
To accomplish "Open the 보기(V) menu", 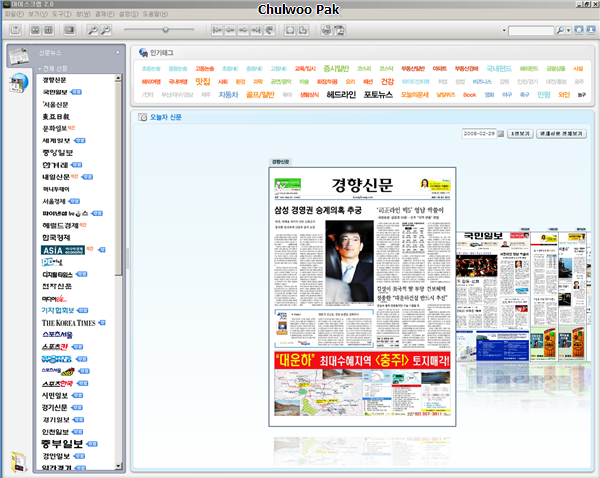I will [38, 14].
